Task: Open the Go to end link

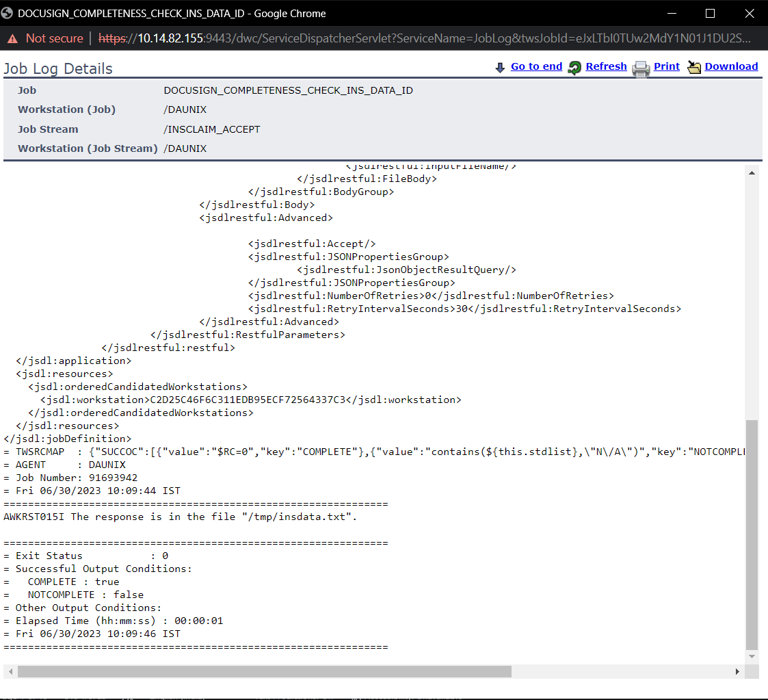Action: point(536,66)
